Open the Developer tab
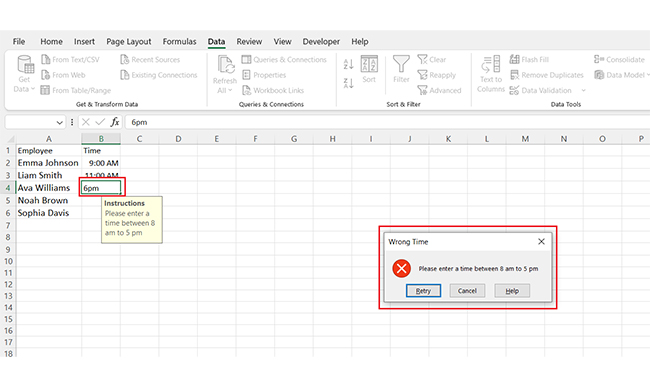 321,41
